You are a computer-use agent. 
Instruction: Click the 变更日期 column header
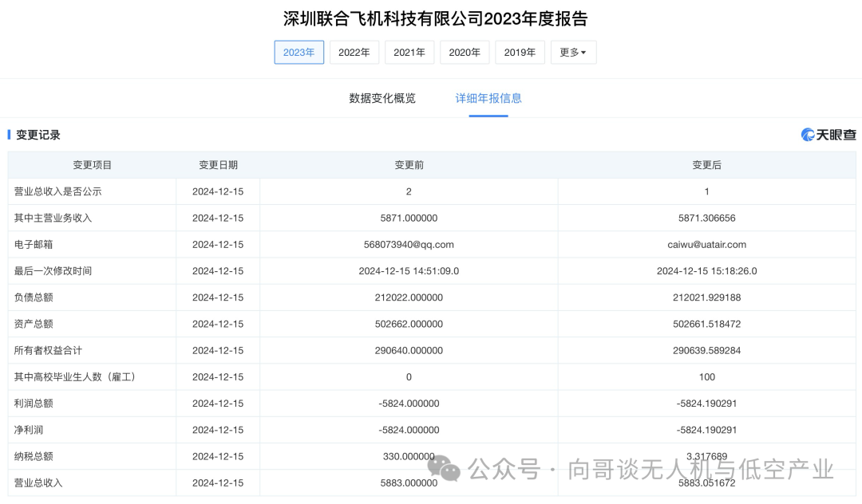(219, 164)
